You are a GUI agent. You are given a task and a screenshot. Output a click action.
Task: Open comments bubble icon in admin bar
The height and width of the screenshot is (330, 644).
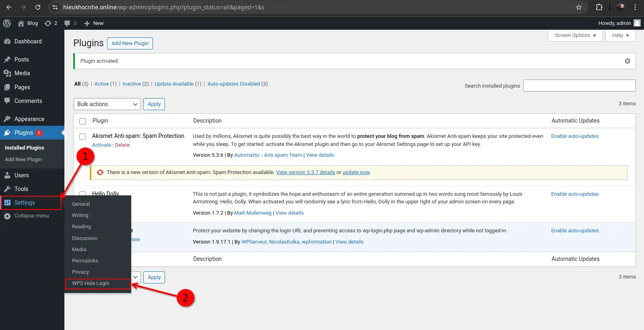point(67,23)
